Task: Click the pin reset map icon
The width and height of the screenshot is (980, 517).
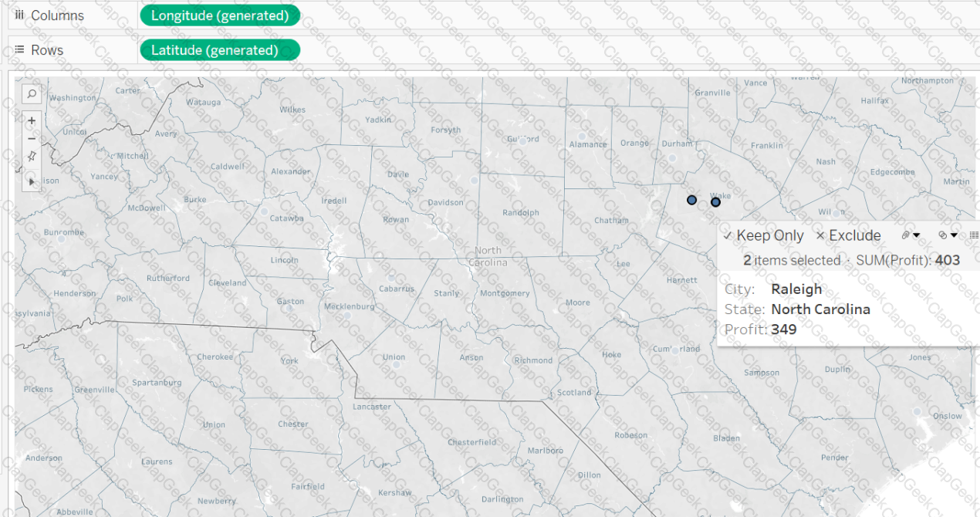Action: coord(32,156)
